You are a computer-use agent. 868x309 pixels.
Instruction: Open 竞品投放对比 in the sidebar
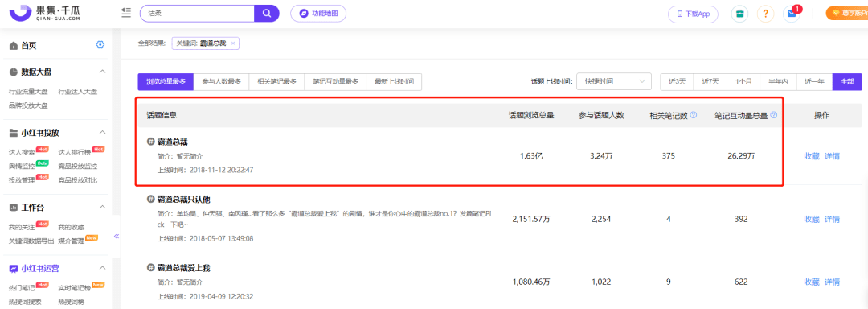tap(78, 179)
